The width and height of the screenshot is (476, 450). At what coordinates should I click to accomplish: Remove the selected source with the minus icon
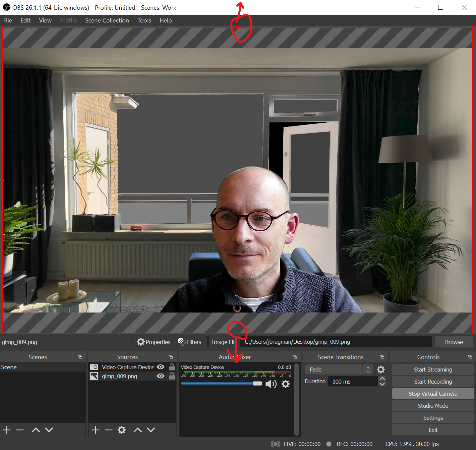tap(108, 430)
